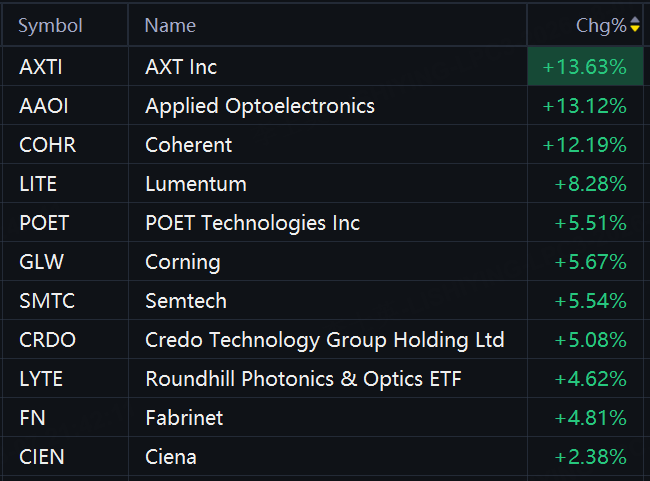The image size is (650, 481).
Task: Click the FN Fabrinet symbol
Action: point(32,418)
